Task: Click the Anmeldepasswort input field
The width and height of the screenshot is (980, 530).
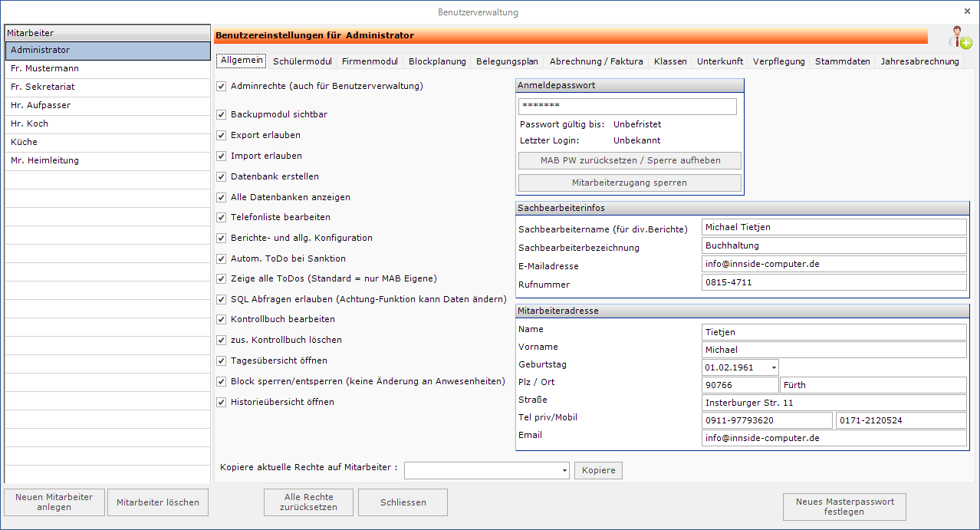Action: click(x=626, y=106)
